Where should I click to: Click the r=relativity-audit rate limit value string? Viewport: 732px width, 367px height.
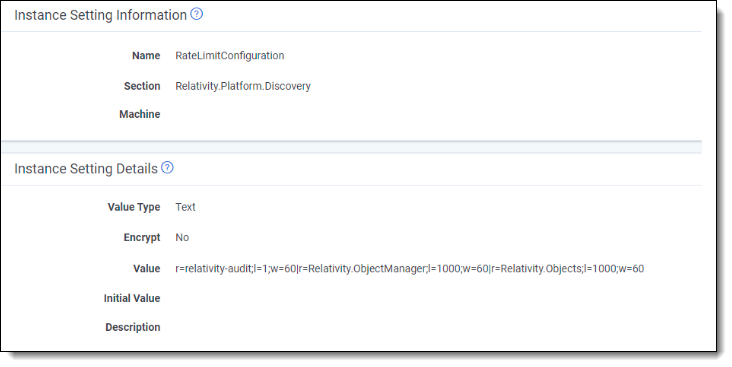point(409,268)
